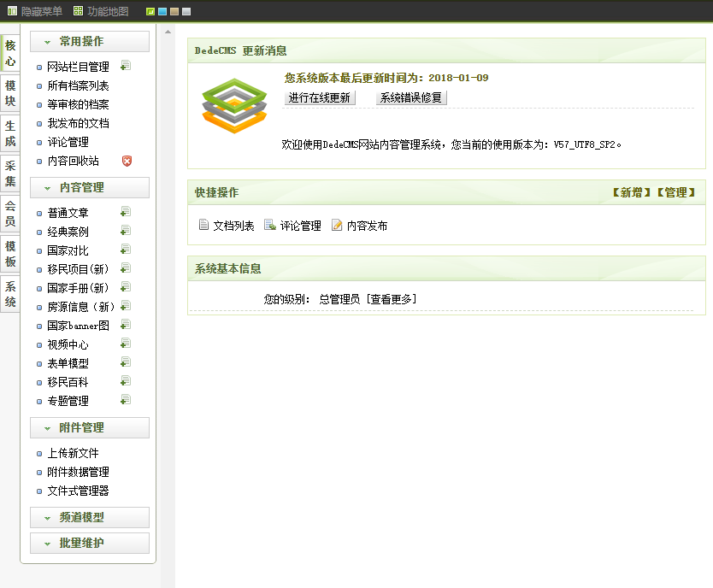Click the add icon next to 国家对比
Screen dimensions: 713x588
[x=126, y=250]
